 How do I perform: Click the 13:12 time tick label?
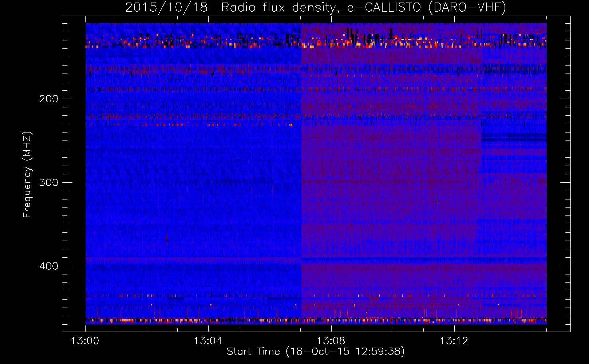(x=454, y=341)
